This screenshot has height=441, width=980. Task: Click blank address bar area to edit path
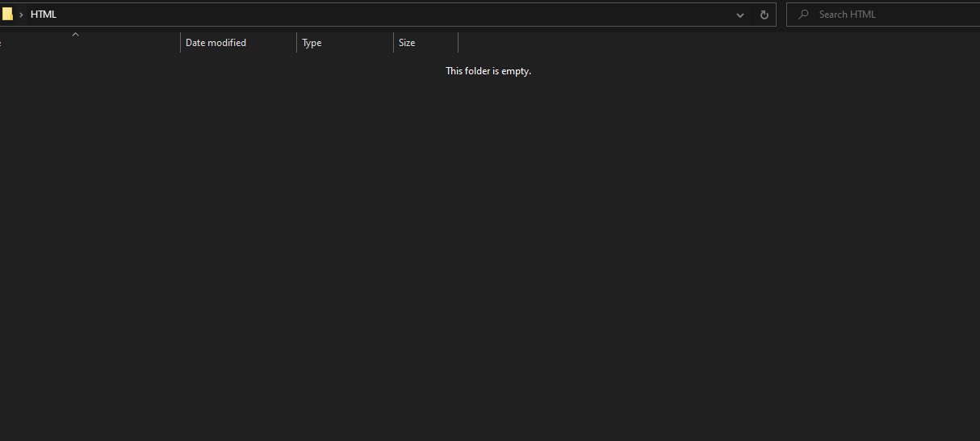coord(387,15)
